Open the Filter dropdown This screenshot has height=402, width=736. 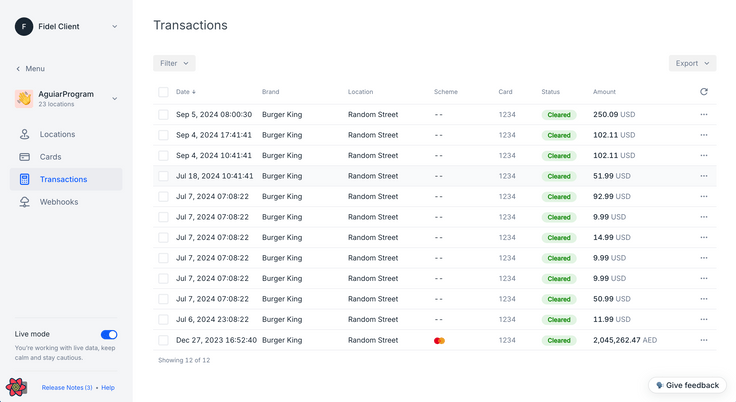[174, 63]
